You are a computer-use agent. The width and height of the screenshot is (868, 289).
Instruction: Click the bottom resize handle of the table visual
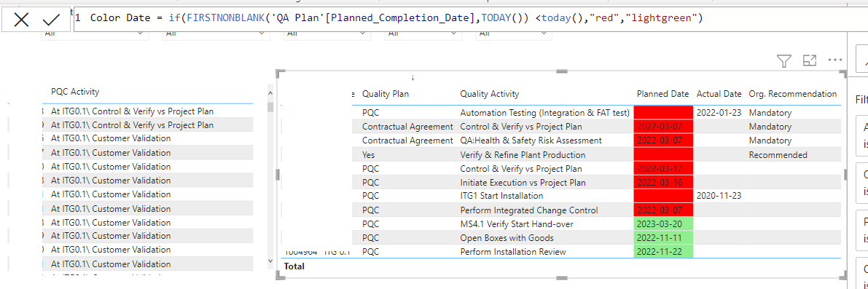pyautogui.click(x=561, y=278)
